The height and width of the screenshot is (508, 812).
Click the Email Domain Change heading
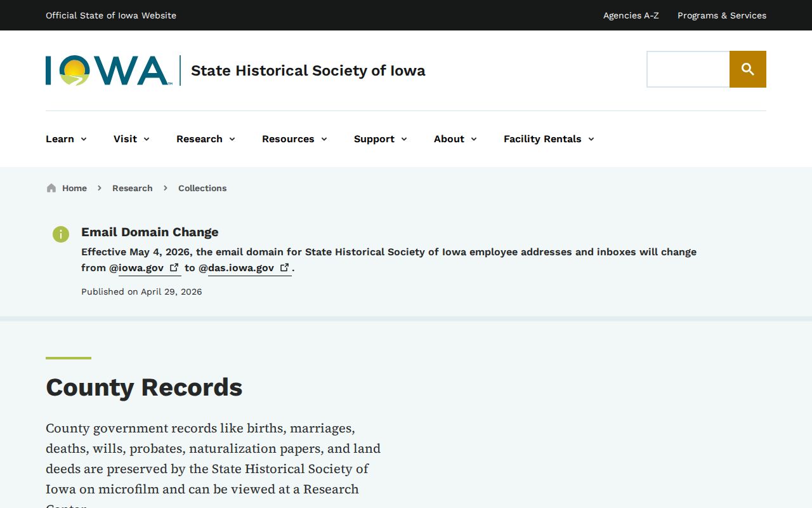[150, 232]
